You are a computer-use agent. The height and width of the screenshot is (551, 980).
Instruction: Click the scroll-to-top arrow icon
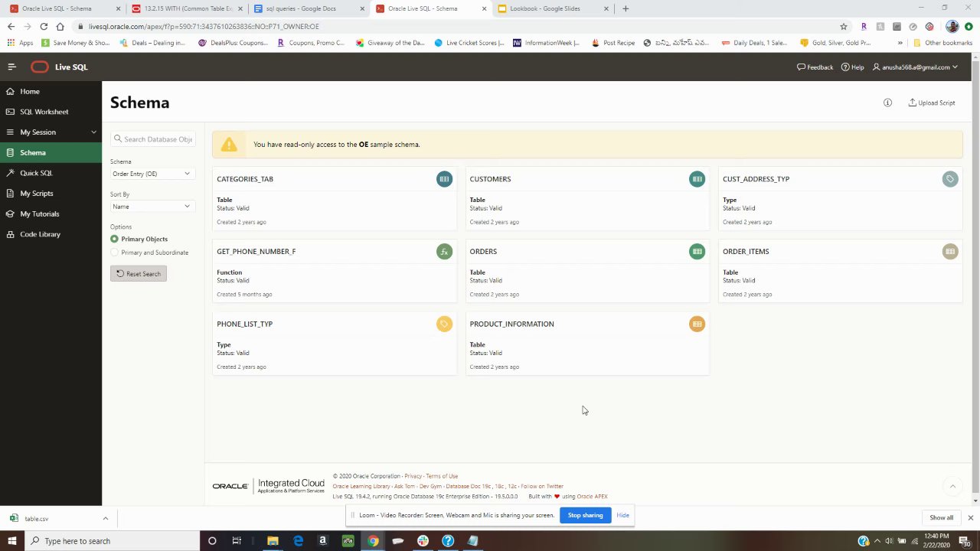[952, 486]
